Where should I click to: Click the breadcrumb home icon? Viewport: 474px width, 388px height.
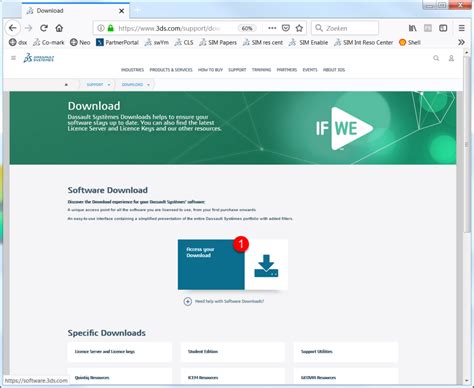[x=66, y=85]
